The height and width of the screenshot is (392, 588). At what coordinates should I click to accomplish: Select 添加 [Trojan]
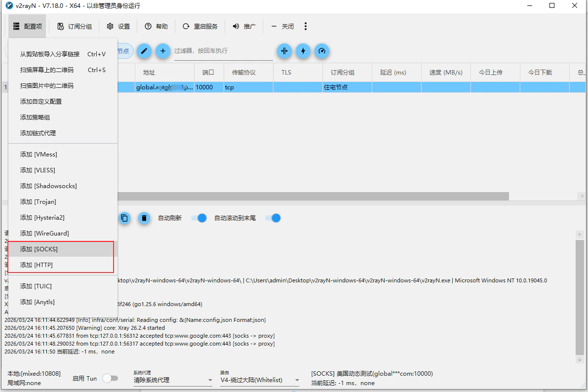tap(63, 201)
